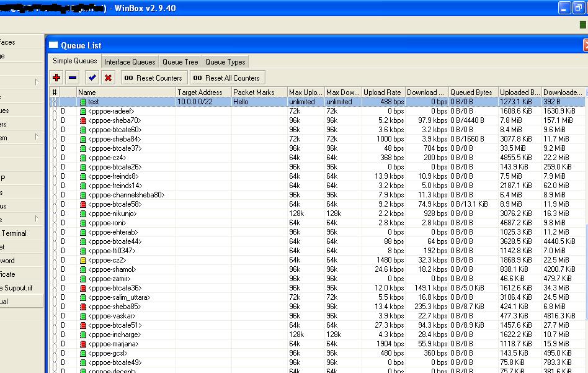
Task: Select the red icon of pppoe-marjana
Action: coord(83,344)
